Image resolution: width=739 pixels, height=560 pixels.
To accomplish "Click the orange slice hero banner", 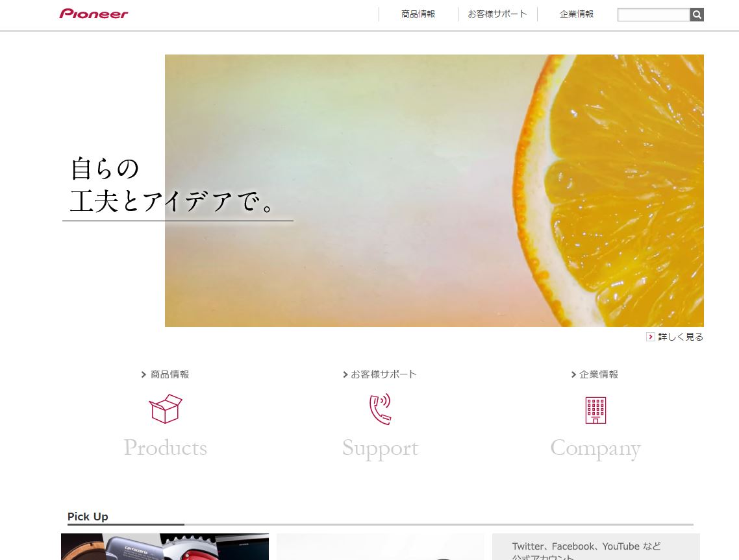I will [x=434, y=191].
